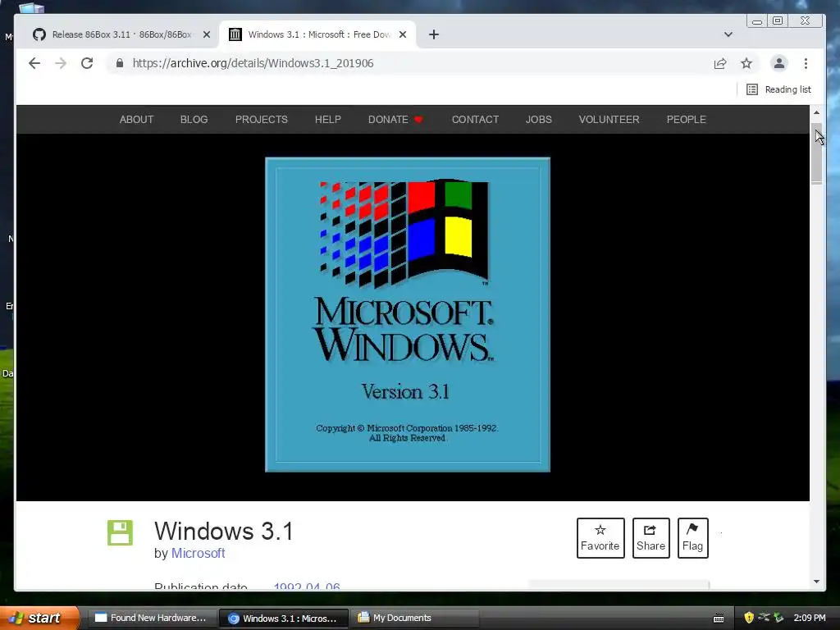
Task: Click the Windows 3.1 splash screen image
Action: coord(408,314)
